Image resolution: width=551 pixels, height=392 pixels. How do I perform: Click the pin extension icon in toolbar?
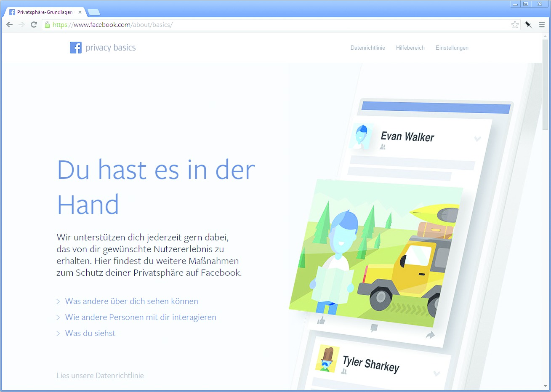pos(528,25)
